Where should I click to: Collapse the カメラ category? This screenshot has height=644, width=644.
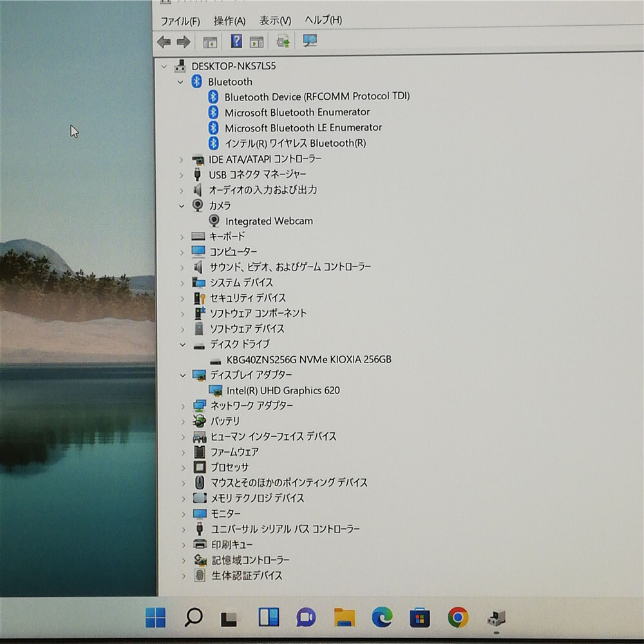click(182, 206)
